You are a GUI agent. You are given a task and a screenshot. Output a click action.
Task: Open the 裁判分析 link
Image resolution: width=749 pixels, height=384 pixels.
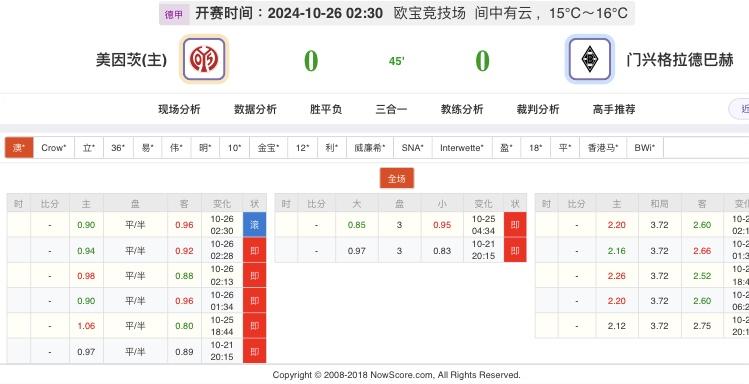pyautogui.click(x=538, y=109)
